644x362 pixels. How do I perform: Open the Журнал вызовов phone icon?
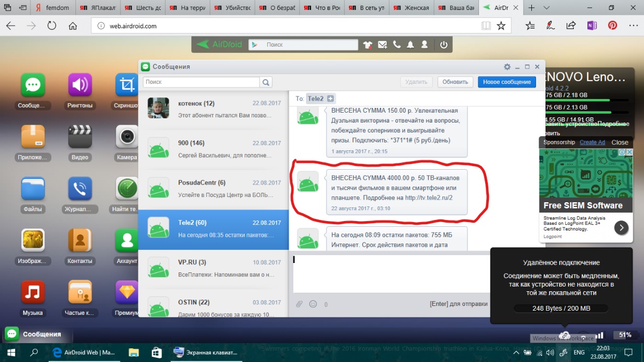point(80,189)
